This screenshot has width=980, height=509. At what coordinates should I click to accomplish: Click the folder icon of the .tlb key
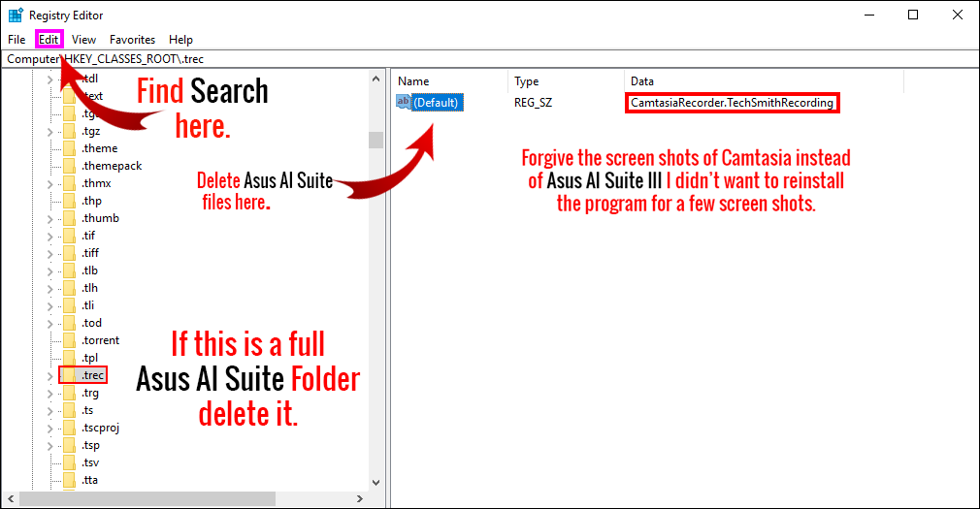[69, 271]
